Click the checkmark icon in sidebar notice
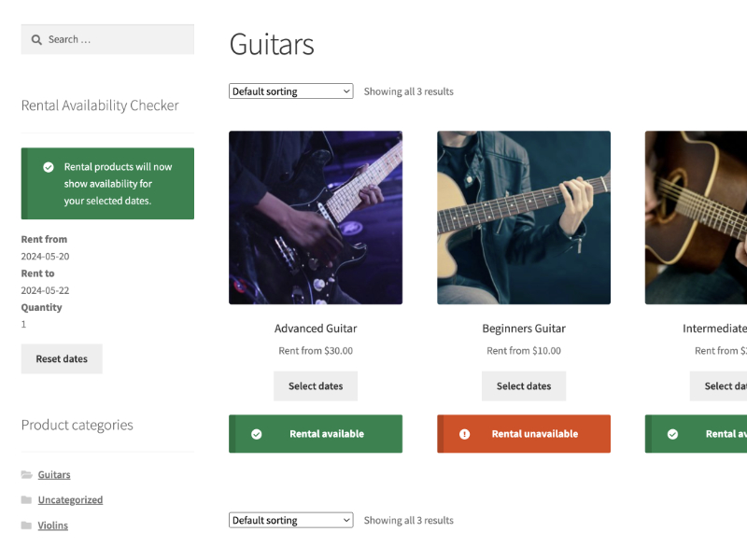 coord(49,167)
